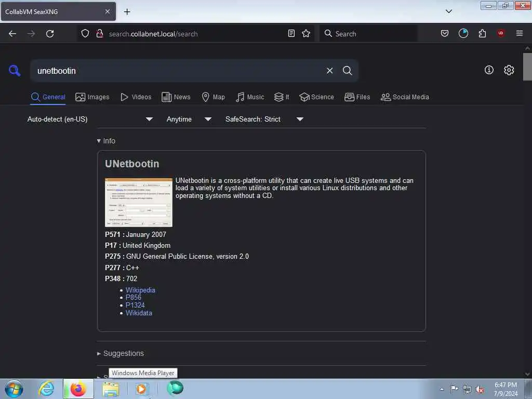Open tracking protection shield icon
This screenshot has width=532, height=399.
[85, 33]
